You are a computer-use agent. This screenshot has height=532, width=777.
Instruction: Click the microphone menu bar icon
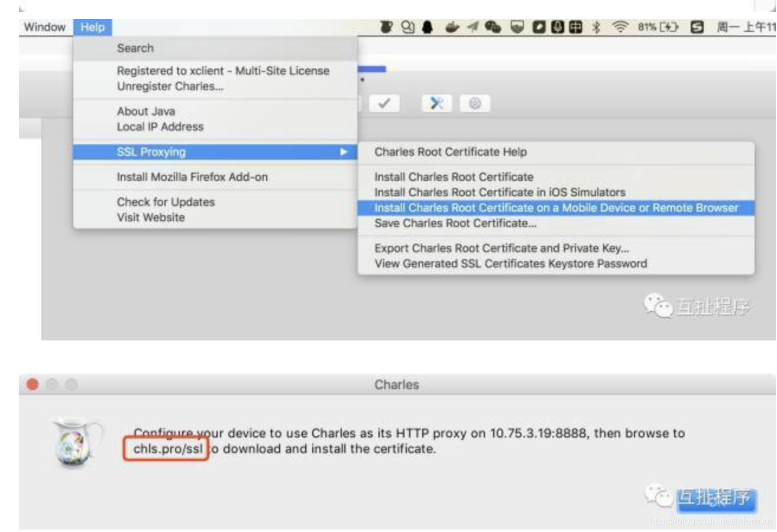pos(558,27)
